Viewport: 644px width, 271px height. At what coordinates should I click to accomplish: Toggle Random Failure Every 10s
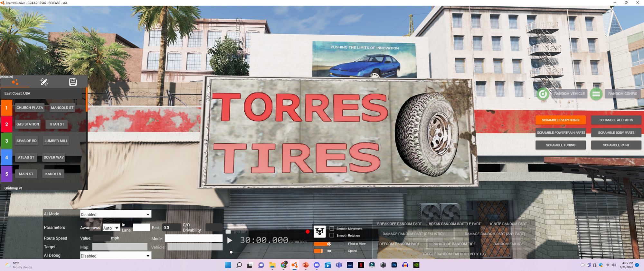pyautogui.click(x=454, y=254)
